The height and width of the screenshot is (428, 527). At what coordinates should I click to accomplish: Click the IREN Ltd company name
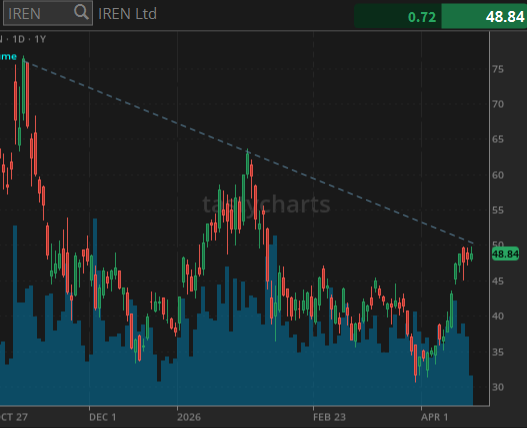127,14
